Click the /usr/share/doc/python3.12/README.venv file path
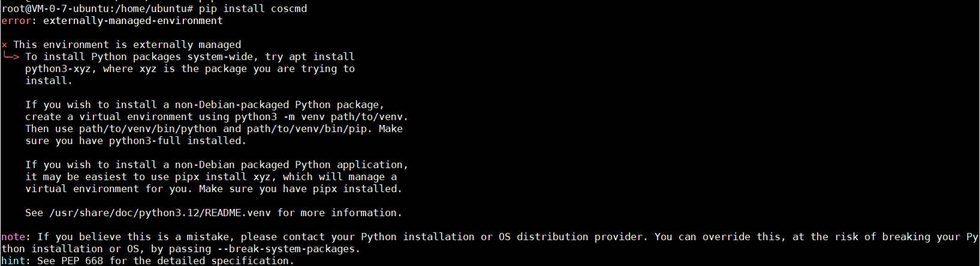The height and width of the screenshot is (266, 980). (x=160, y=213)
